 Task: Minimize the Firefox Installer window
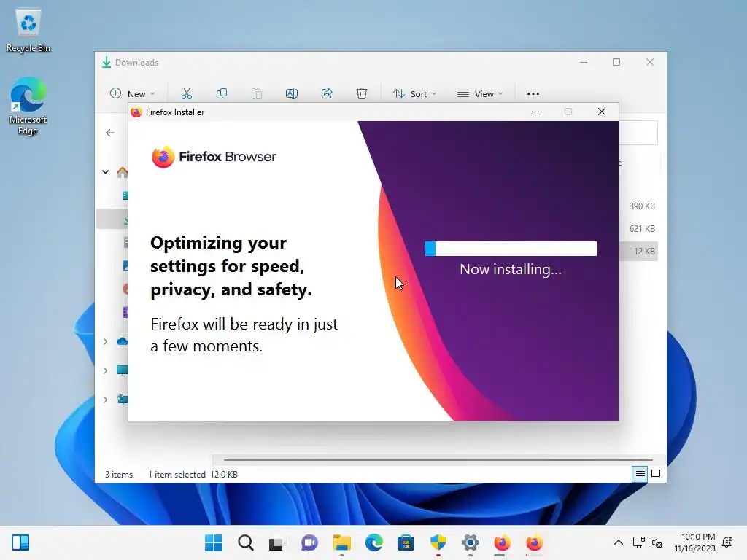point(535,112)
